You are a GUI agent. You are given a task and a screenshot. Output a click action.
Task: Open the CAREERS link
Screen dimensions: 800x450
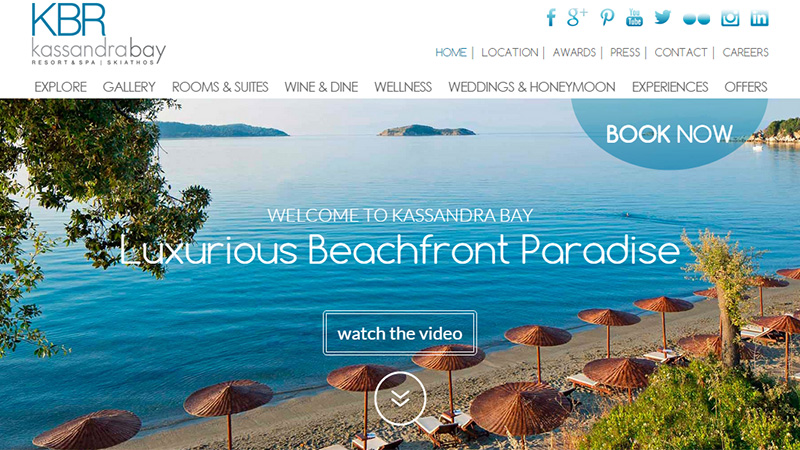tap(745, 53)
